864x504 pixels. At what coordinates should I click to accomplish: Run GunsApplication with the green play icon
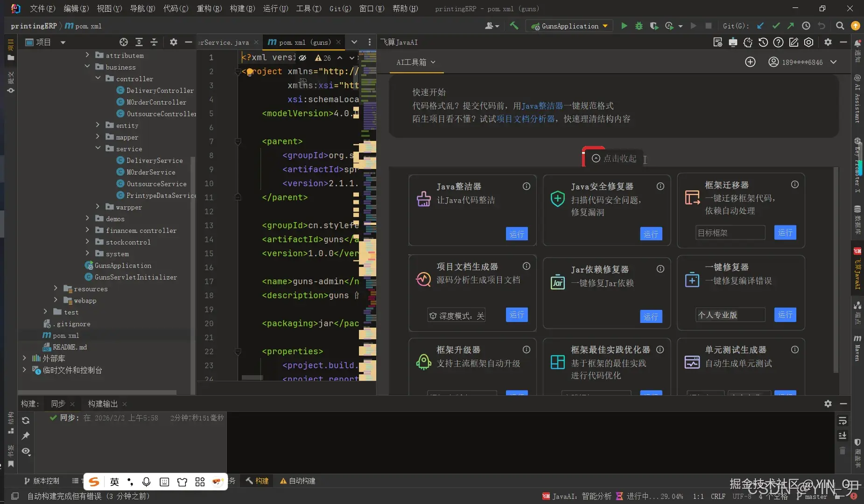[624, 26]
